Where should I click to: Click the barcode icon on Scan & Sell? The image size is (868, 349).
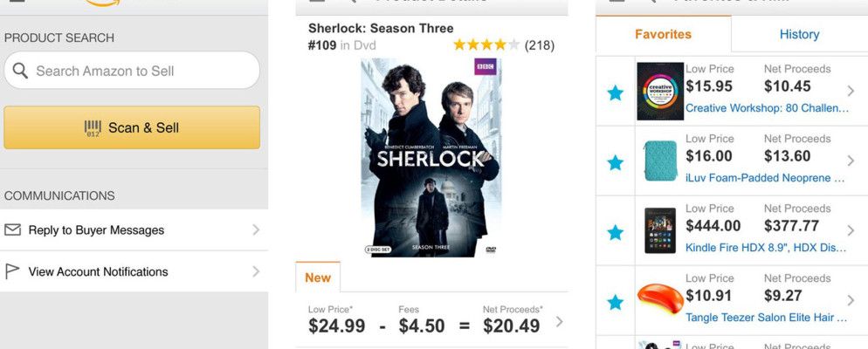tap(93, 127)
